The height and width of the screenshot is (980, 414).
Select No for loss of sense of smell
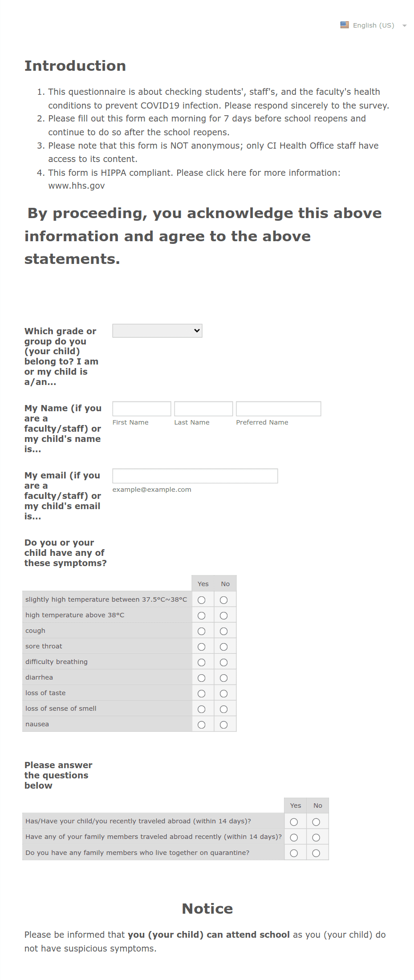[224, 709]
